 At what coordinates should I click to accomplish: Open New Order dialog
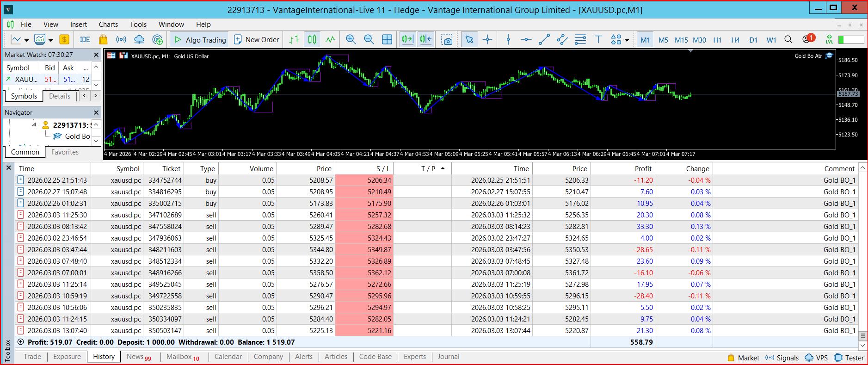[x=257, y=40]
